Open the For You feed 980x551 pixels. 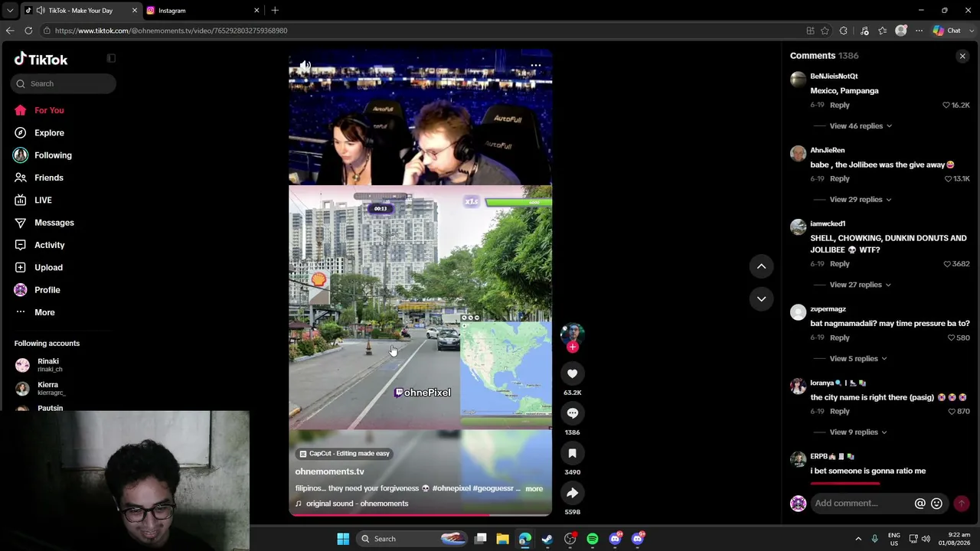point(49,110)
